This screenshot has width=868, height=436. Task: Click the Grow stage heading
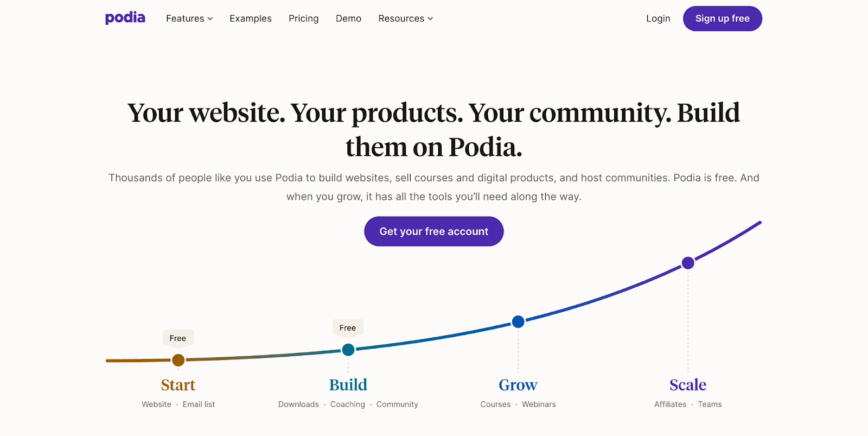tap(518, 385)
